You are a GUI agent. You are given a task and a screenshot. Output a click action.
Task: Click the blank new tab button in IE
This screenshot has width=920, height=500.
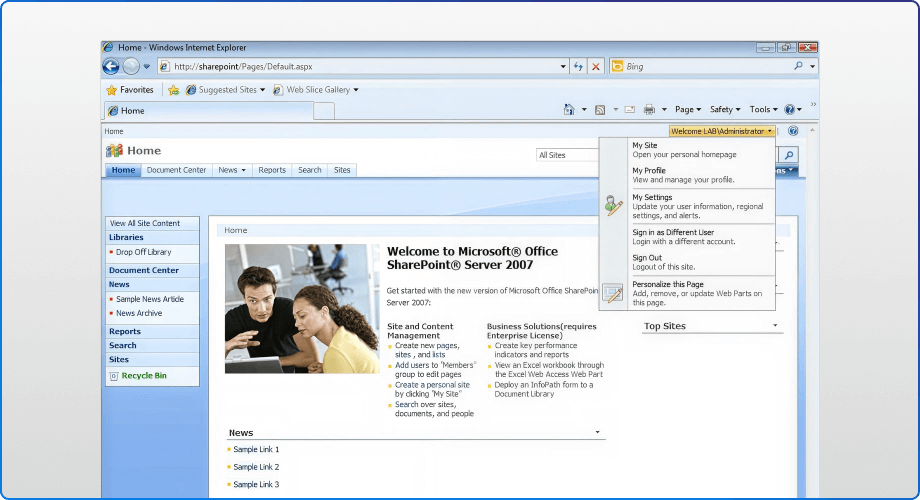point(324,111)
